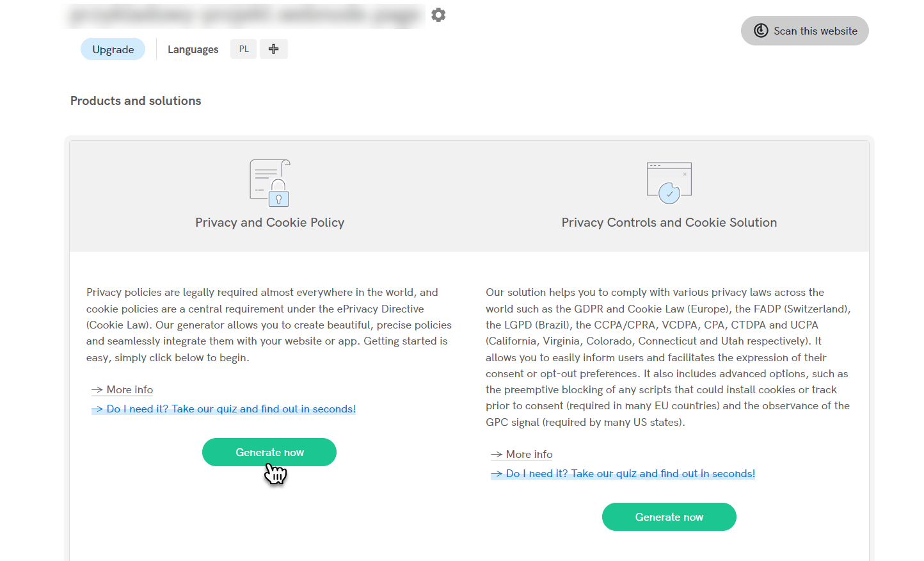924x561 pixels.
Task: Click the Privacy and Cookie Policy heading
Action: coord(270,222)
